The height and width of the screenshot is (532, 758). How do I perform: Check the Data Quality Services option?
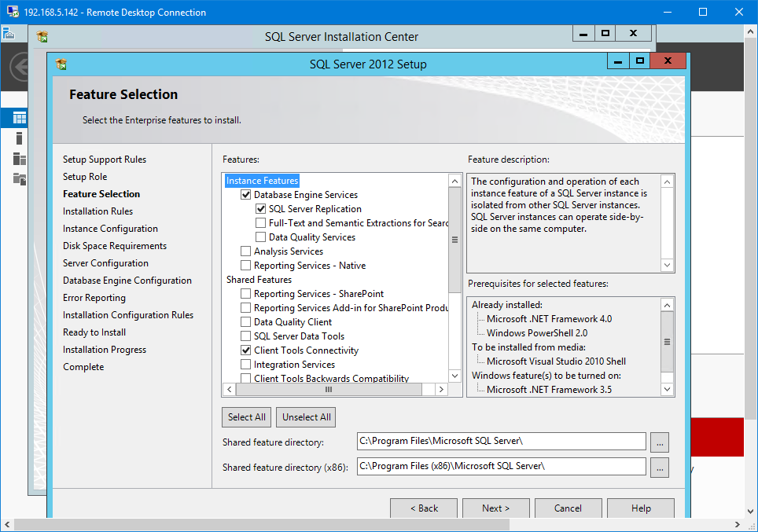click(260, 237)
